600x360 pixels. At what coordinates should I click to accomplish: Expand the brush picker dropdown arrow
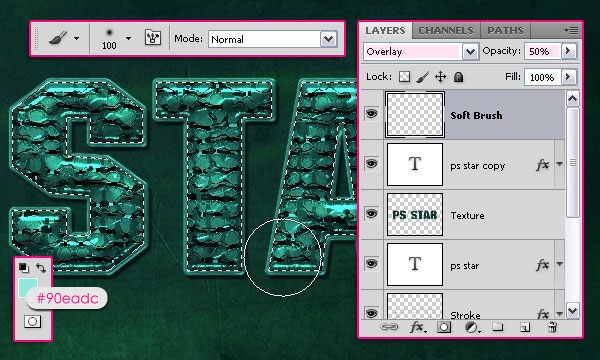coord(128,38)
